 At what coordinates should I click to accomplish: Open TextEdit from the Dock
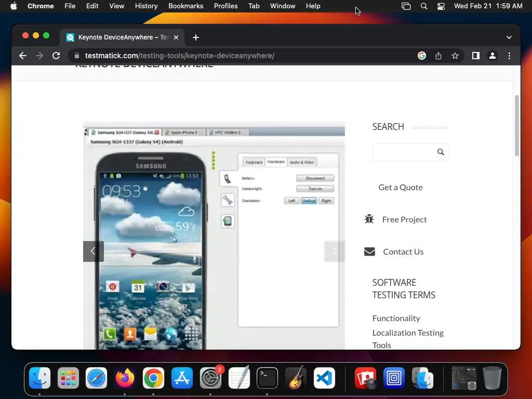click(x=239, y=378)
